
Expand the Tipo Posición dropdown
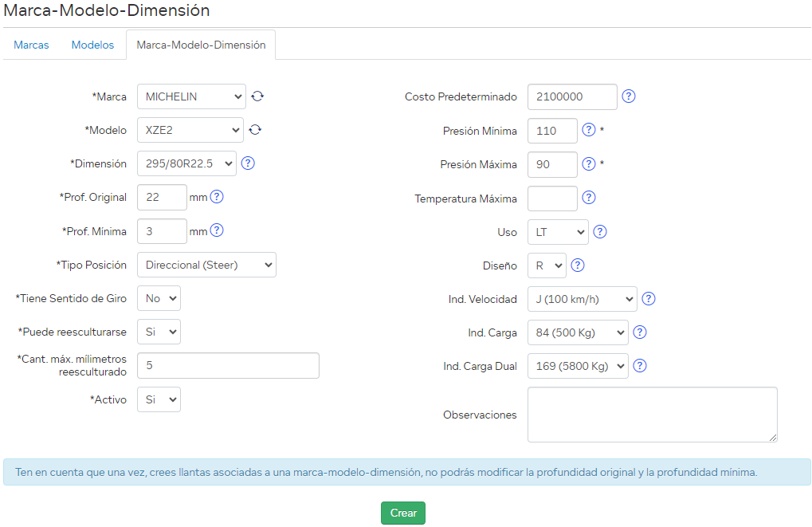tap(206, 265)
